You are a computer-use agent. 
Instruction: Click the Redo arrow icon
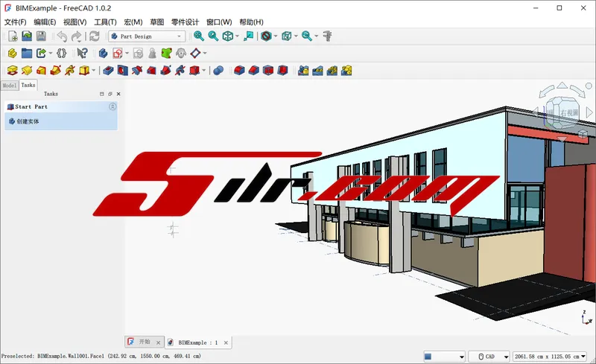point(77,36)
